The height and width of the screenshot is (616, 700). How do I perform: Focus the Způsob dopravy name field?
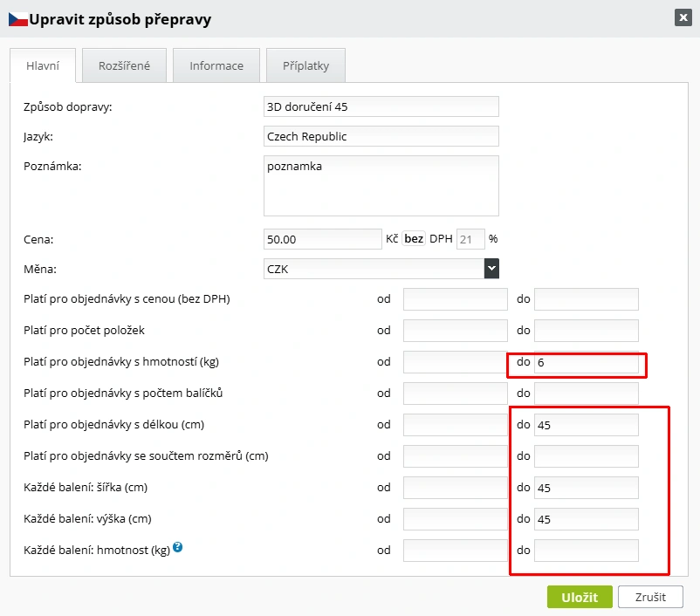point(381,106)
